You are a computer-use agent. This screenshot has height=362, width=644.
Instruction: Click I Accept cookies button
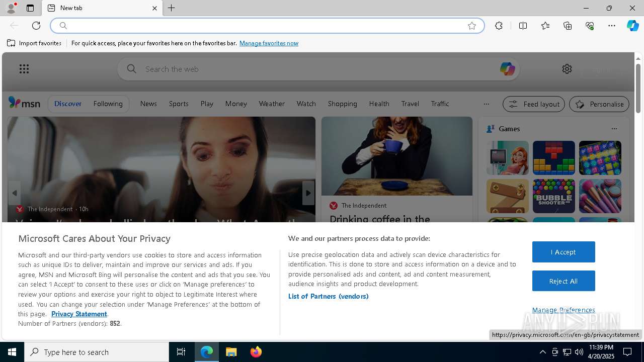[563, 252]
